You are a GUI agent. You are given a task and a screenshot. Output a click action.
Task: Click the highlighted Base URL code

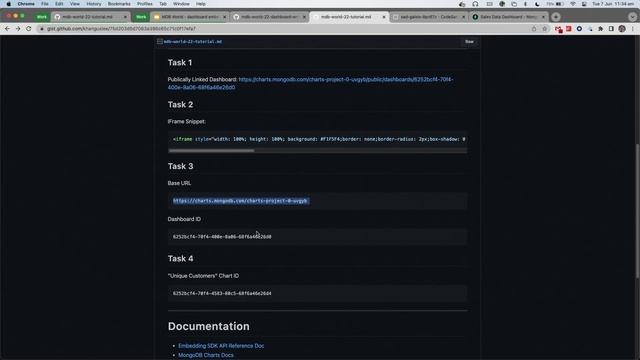240,201
